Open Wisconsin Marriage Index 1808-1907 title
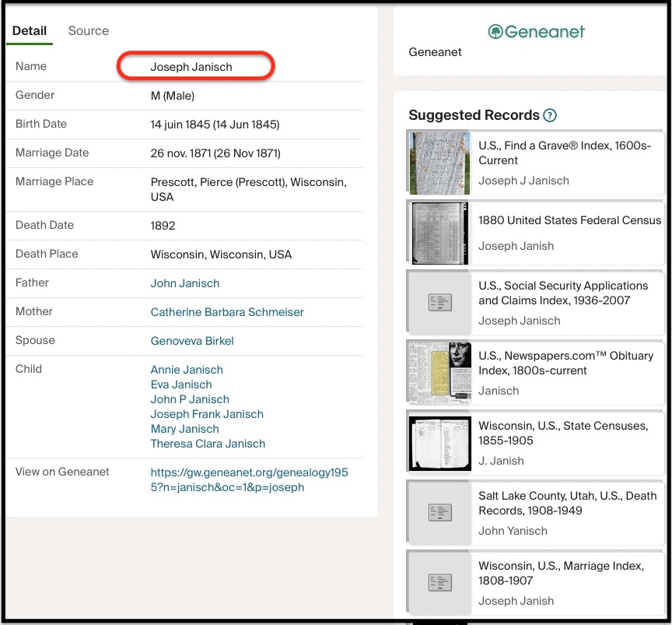672x625 pixels. (x=561, y=573)
